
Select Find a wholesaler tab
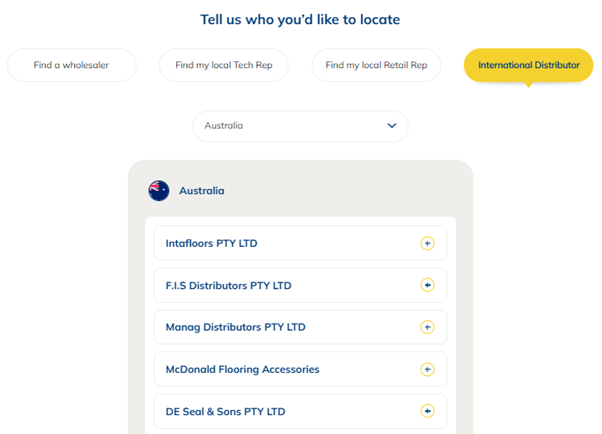click(71, 65)
